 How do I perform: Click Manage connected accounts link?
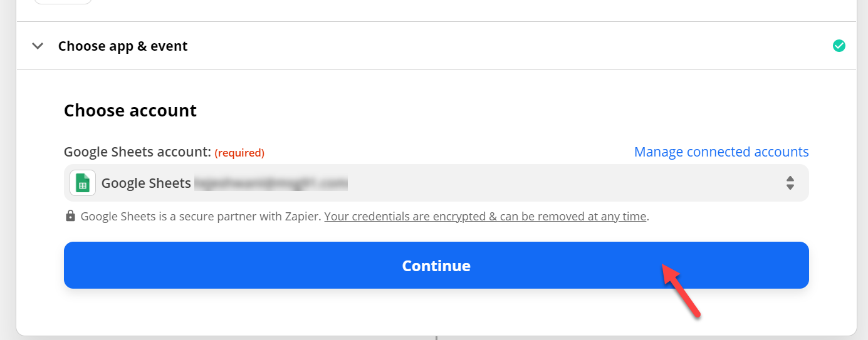[721, 152]
